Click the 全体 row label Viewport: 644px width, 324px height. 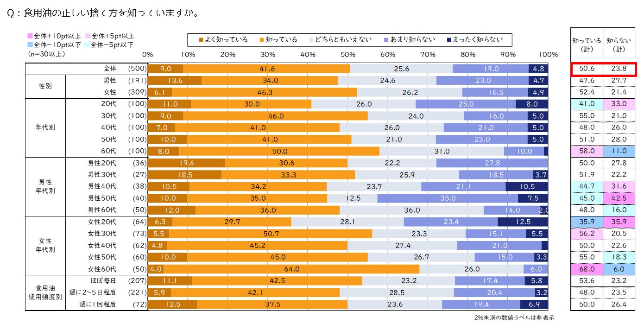tap(111, 69)
